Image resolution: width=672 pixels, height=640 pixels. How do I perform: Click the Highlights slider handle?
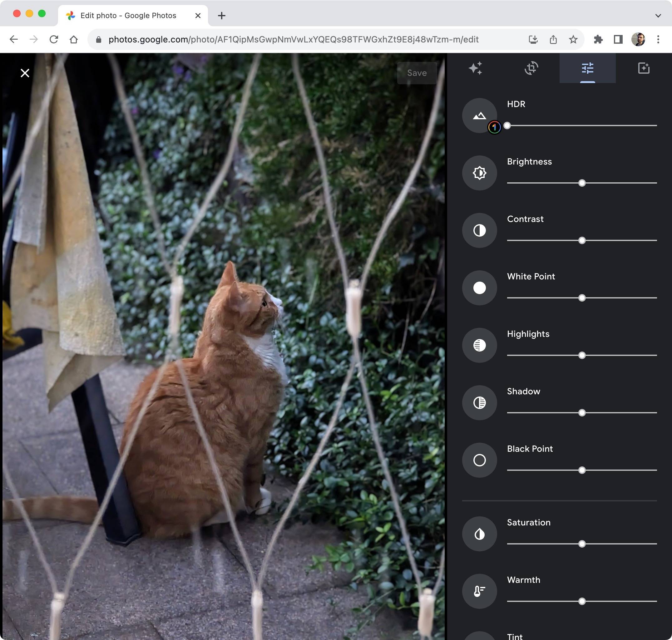click(582, 355)
